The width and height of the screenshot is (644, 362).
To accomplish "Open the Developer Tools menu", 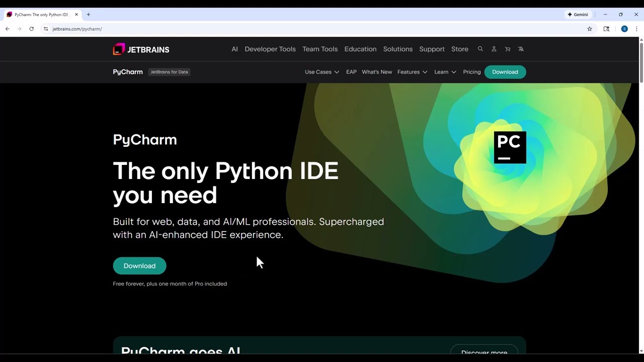I will 270,49.
